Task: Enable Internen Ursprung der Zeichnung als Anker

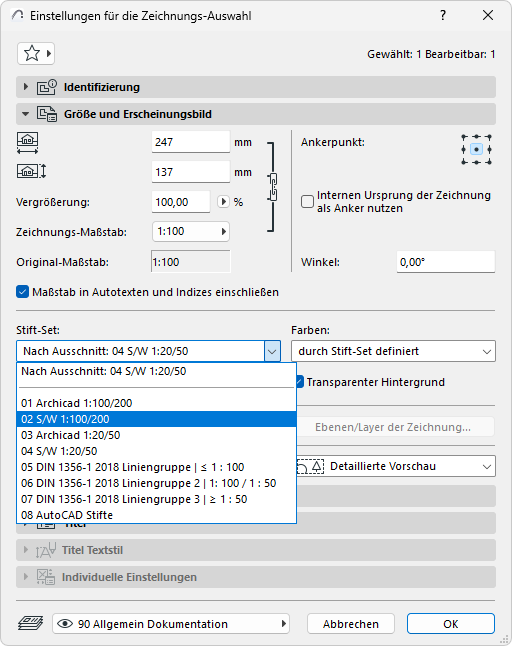Action: pos(307,201)
